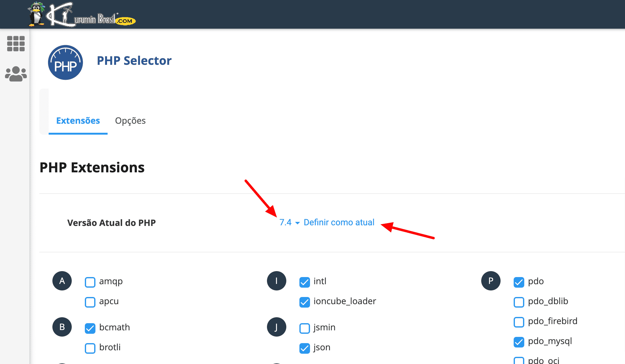The image size is (625, 364).
Task: Click the letter I group badge
Action: click(x=276, y=281)
